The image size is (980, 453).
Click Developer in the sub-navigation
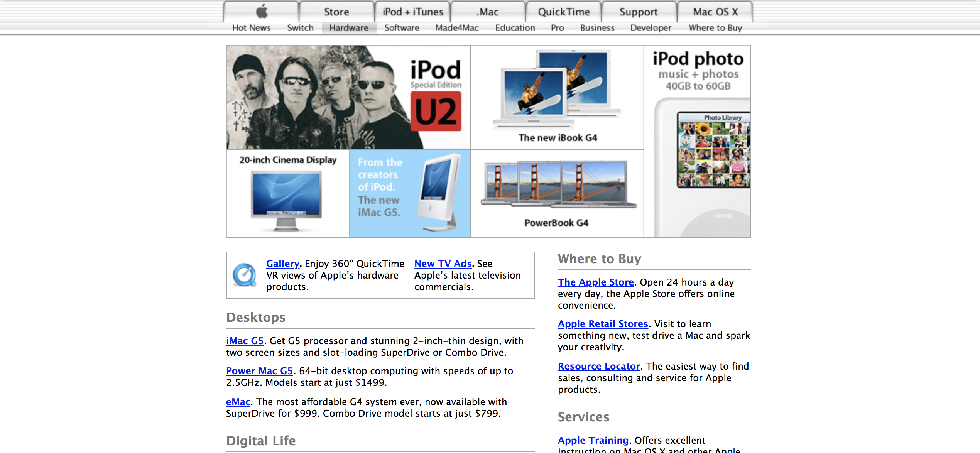click(x=651, y=27)
